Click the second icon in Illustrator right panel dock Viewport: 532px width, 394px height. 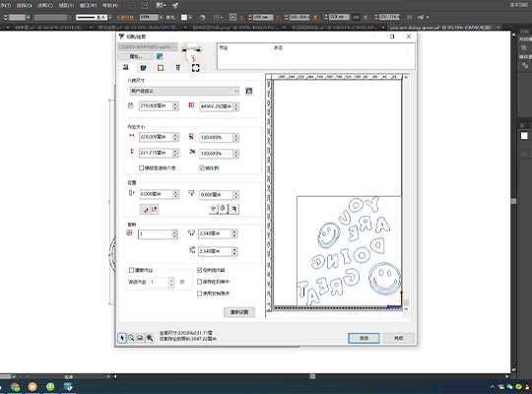pyautogui.click(x=525, y=65)
